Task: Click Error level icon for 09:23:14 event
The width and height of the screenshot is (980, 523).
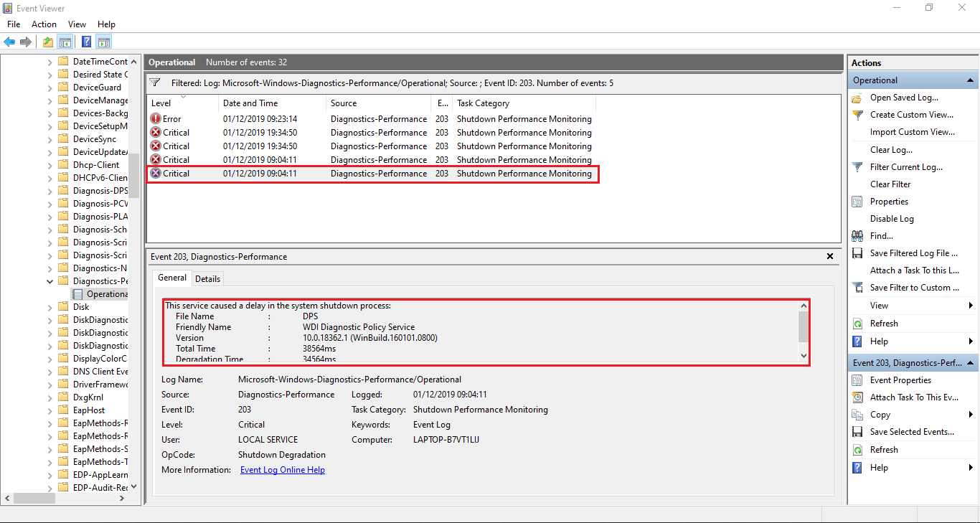Action: click(x=156, y=119)
